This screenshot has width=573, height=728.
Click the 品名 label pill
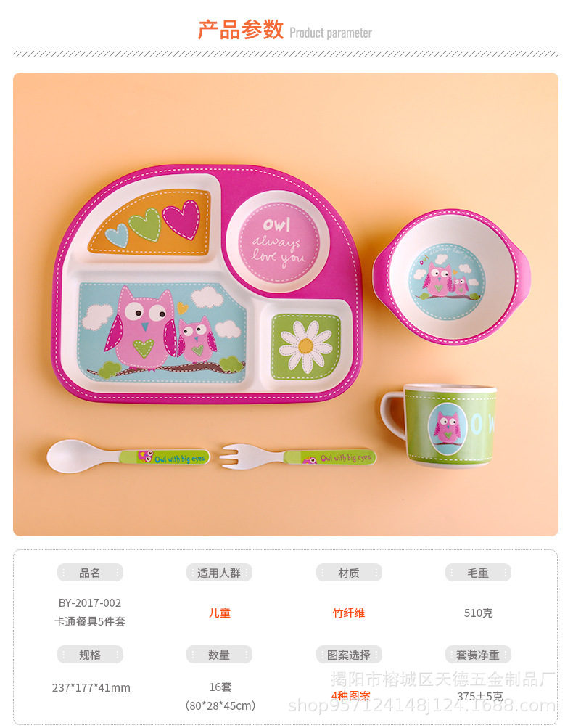coord(89,573)
